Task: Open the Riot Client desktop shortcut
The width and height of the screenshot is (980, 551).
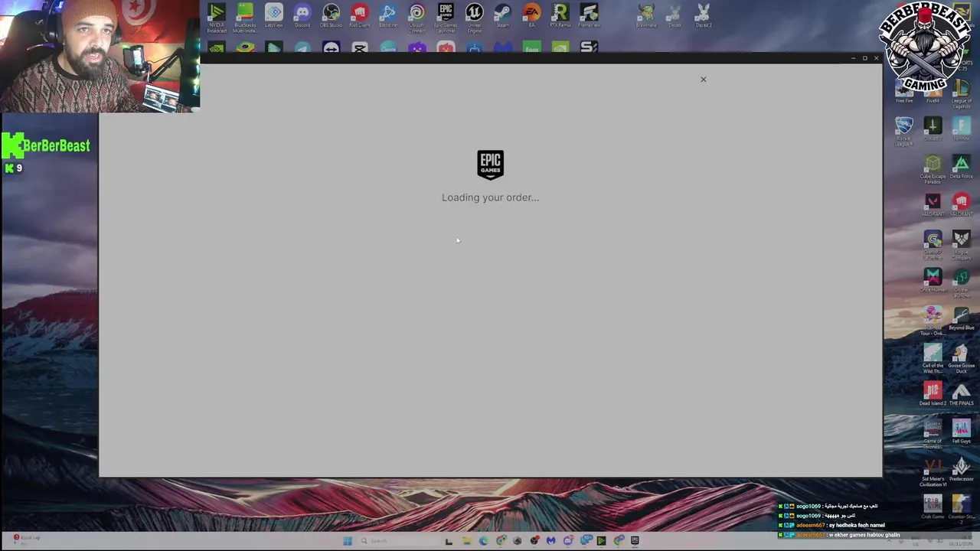Action: tap(360, 15)
